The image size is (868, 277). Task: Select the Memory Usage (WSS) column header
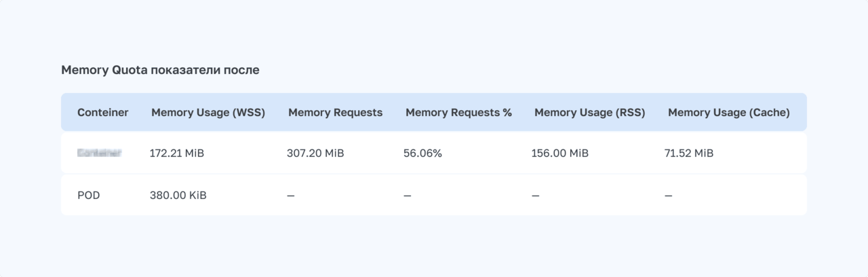[208, 113]
